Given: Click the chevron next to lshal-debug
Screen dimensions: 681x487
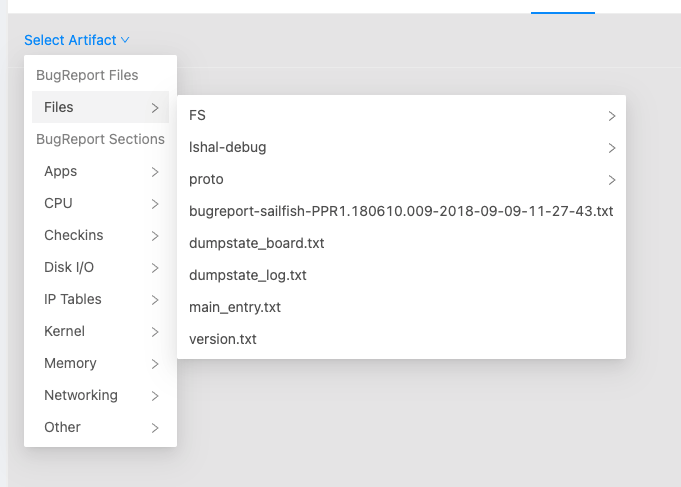Looking at the screenshot, I should click(x=611, y=148).
